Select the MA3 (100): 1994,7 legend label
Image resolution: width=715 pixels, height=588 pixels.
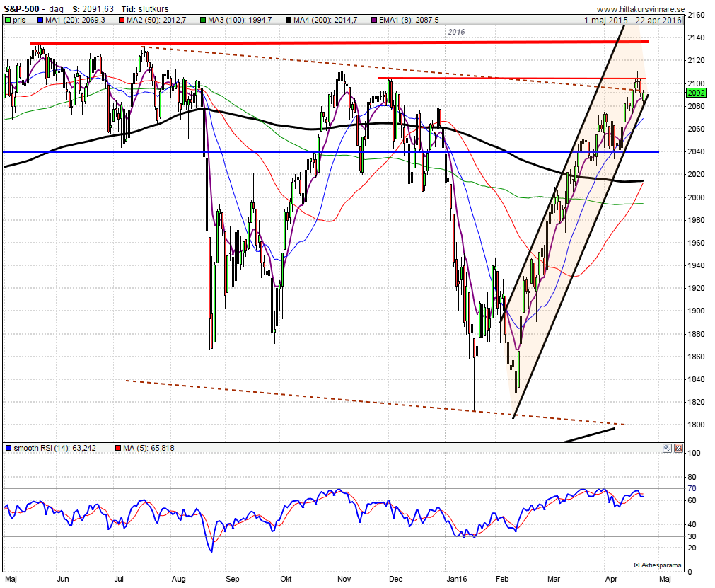click(x=240, y=20)
